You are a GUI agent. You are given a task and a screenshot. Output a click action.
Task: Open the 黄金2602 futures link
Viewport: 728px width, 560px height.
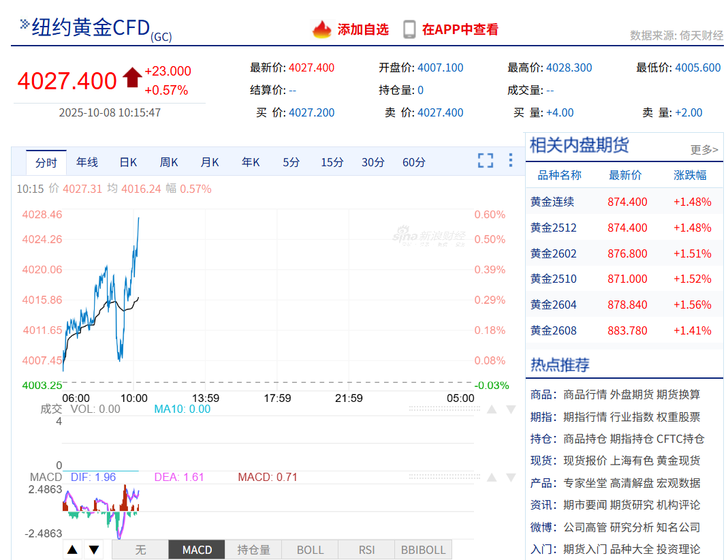pyautogui.click(x=554, y=253)
